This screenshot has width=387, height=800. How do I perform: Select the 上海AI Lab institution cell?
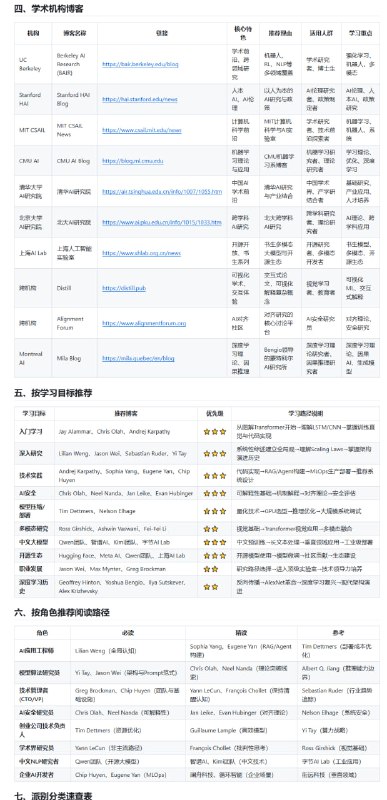[x=33, y=253]
